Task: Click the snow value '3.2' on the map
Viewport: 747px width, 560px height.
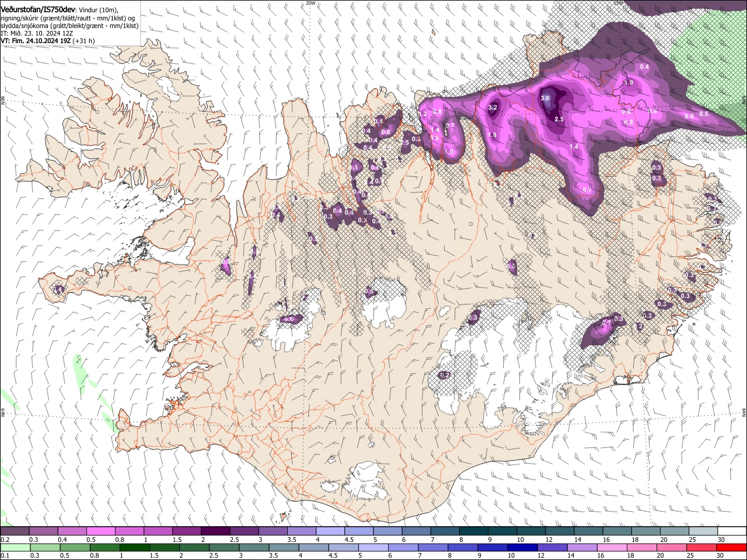Action: (493, 107)
